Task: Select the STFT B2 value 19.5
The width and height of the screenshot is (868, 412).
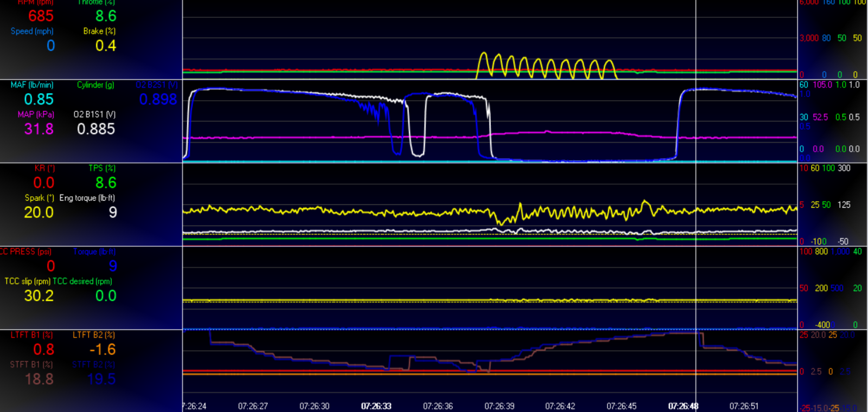Action: (101, 379)
